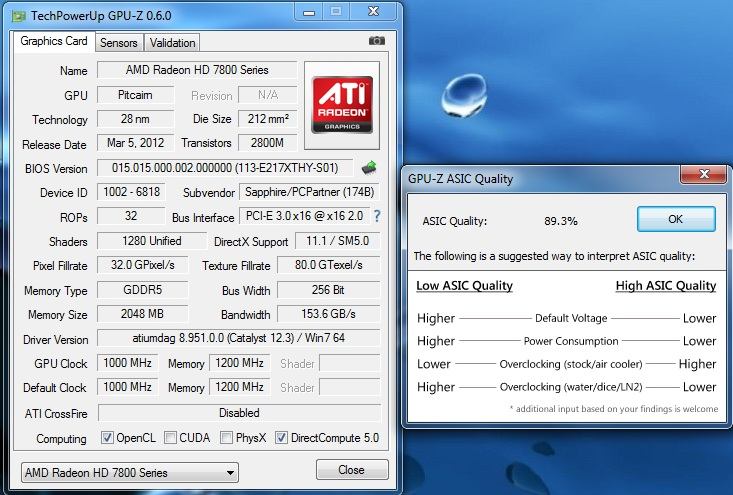Click the Transistors field 2800M
The height and width of the screenshot is (495, 733).
268,143
